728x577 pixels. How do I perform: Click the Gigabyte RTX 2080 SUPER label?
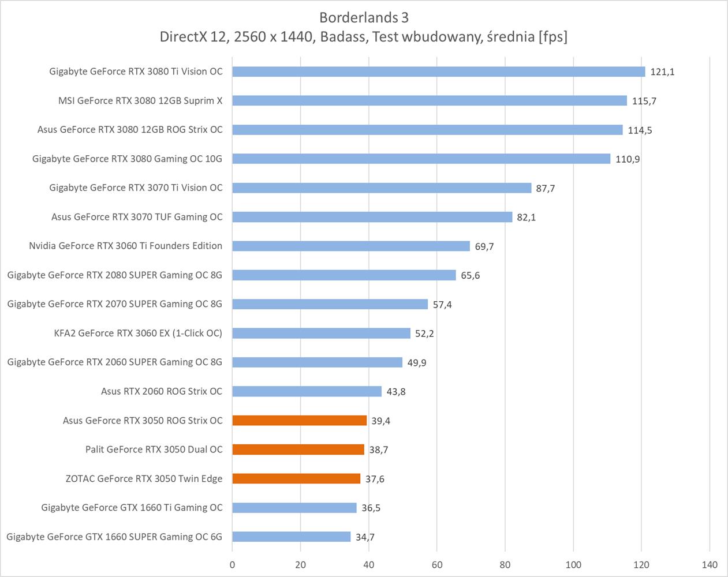pyautogui.click(x=114, y=275)
